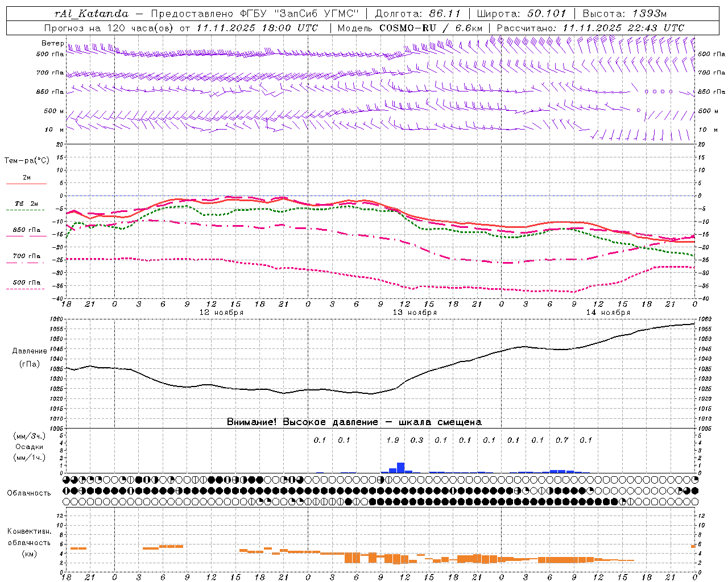Click the (мм/1ч.) units label
Image resolution: width=728 pixels, height=582 pixels.
point(30,458)
